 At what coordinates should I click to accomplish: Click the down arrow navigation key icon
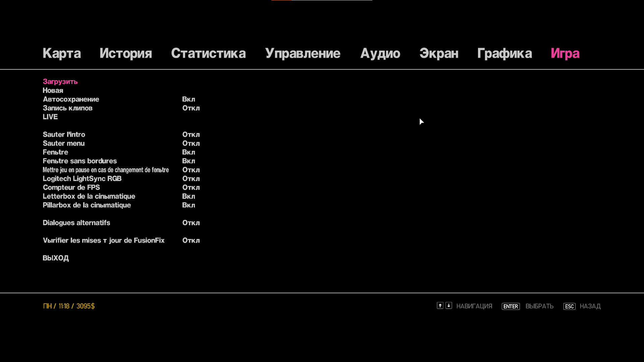point(449,305)
